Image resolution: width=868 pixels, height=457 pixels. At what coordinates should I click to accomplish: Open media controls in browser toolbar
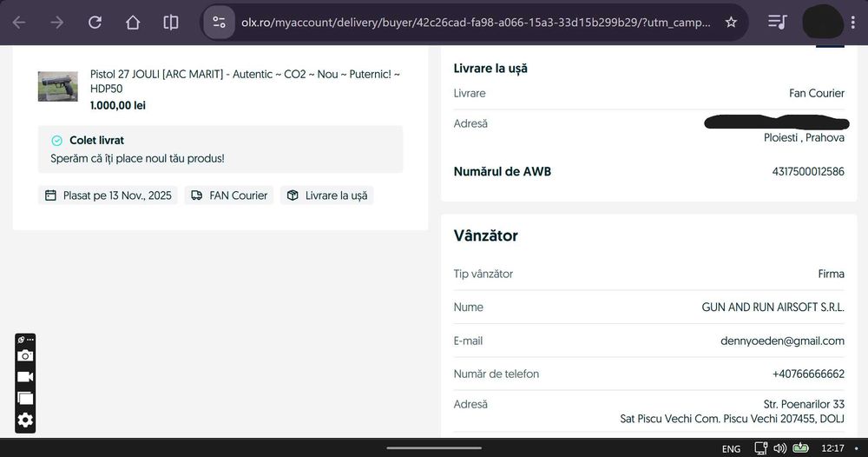[x=778, y=23]
